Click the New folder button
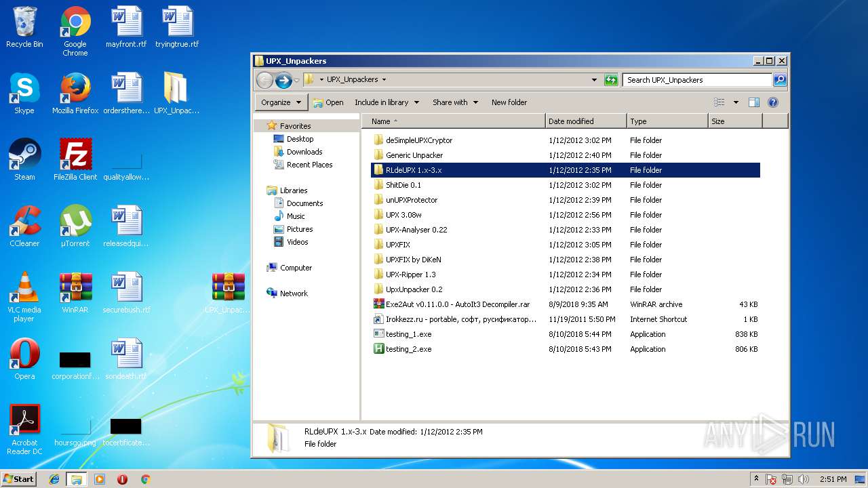 509,102
